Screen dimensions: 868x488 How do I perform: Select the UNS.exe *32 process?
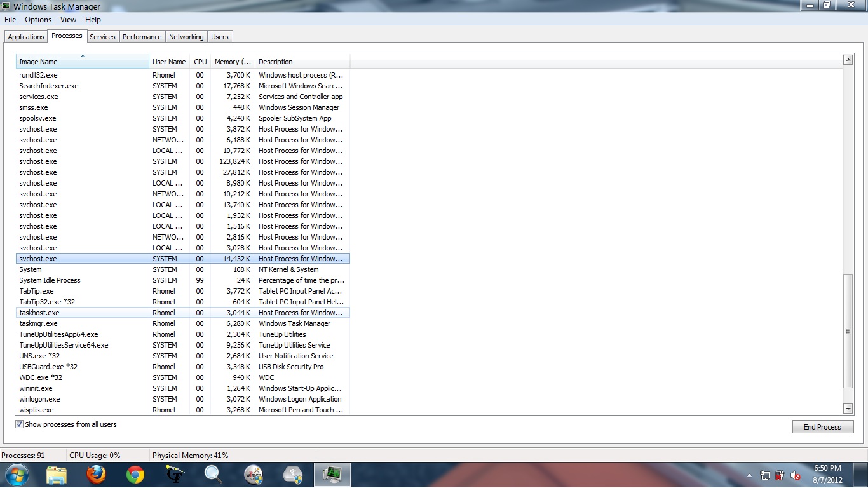tap(182, 356)
